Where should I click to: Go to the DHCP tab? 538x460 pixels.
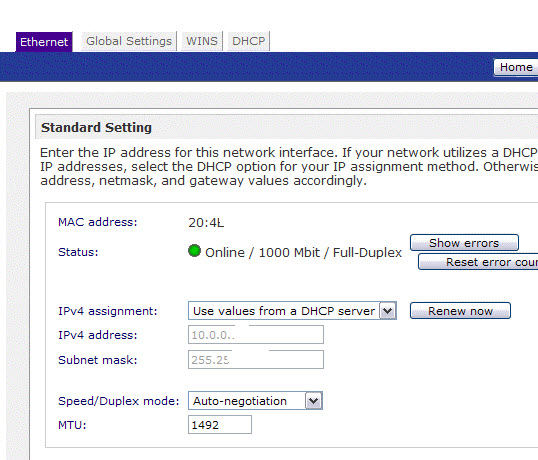tap(249, 41)
